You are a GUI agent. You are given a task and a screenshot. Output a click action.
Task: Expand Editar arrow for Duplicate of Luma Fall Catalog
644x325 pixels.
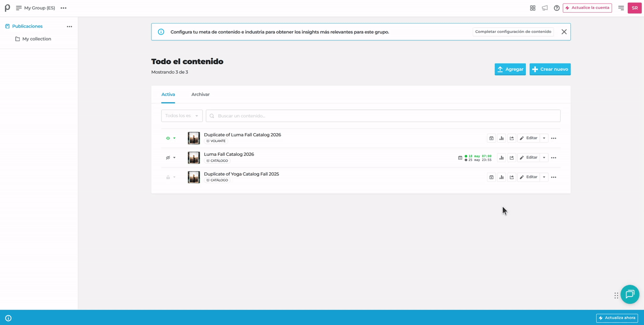coord(544,138)
